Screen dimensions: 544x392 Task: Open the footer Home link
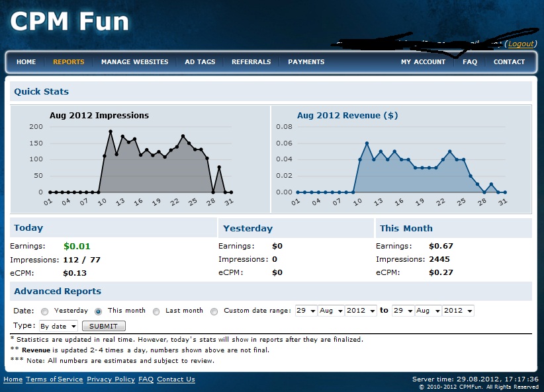tap(13, 379)
